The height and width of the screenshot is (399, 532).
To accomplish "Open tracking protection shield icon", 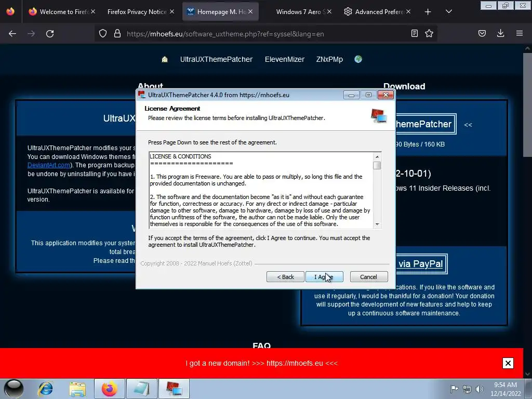I will 103,34.
